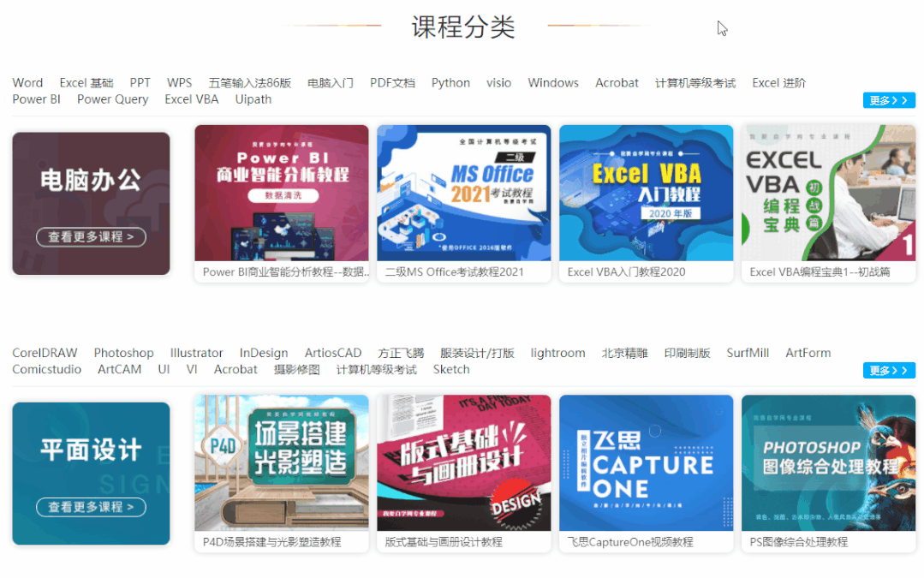Select the Photoshop category link
Image resolution: width=924 pixels, height=578 pixels.
coord(124,353)
